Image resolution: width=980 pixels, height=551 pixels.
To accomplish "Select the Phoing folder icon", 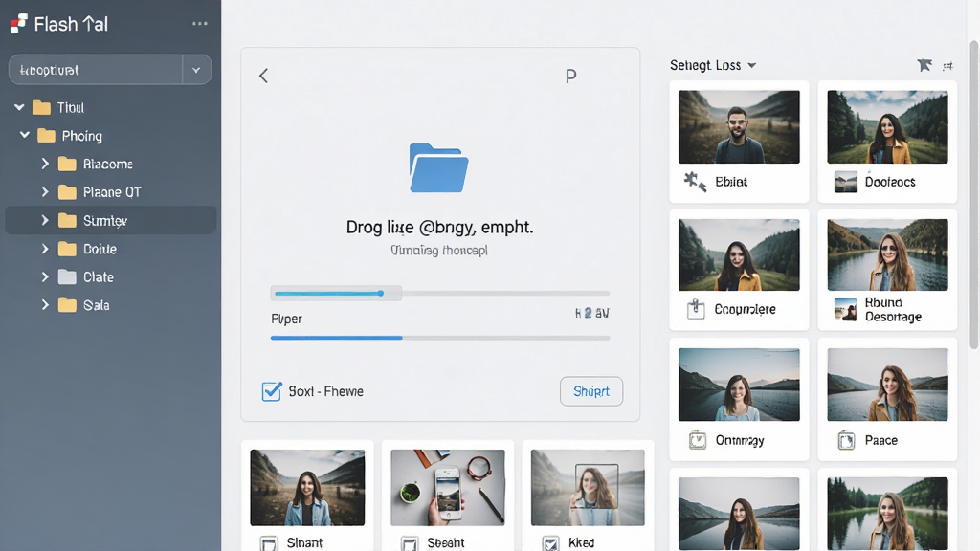I will (46, 136).
